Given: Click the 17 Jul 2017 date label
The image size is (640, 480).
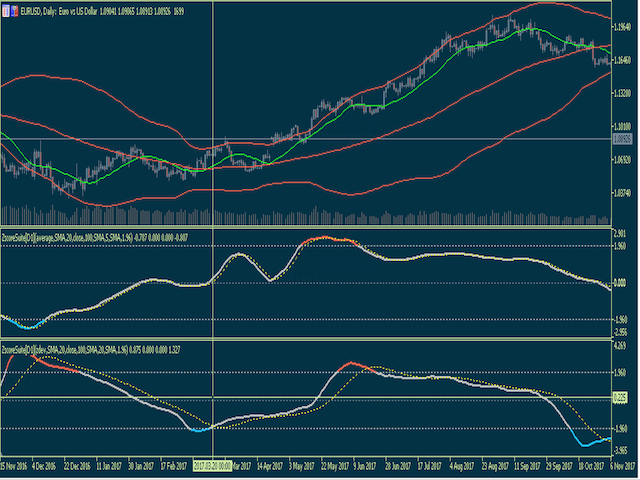Looking at the screenshot, I should tap(429, 466).
